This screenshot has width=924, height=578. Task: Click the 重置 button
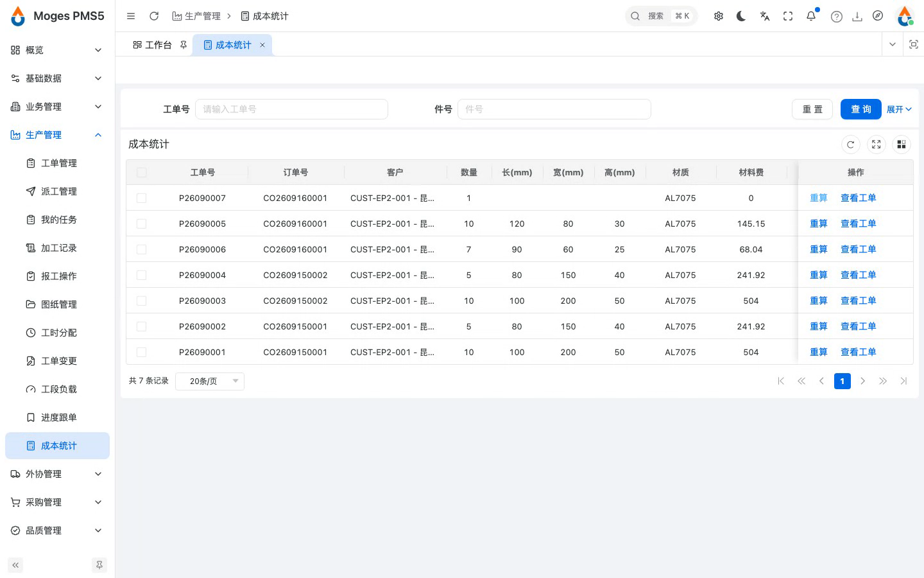(x=812, y=109)
